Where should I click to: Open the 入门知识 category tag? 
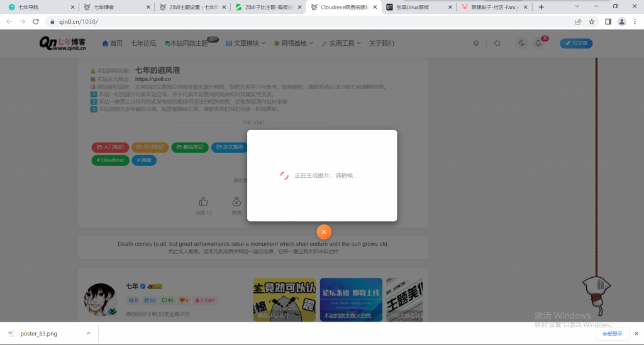[110, 147]
